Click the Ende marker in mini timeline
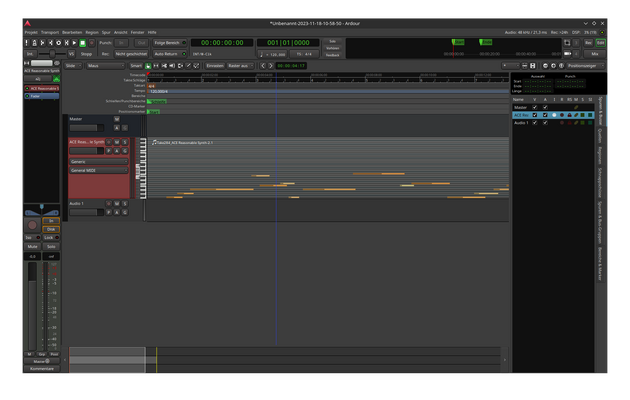The height and width of the screenshot is (400, 630). click(x=486, y=42)
